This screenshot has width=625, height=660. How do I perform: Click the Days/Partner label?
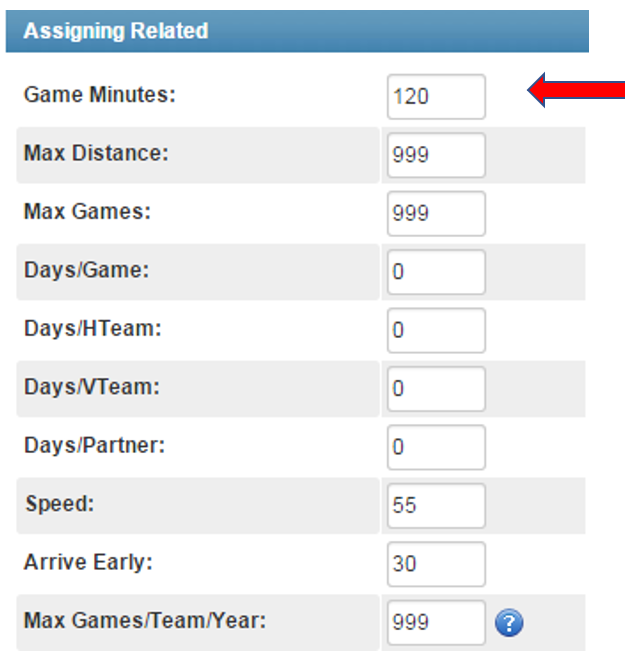94,445
